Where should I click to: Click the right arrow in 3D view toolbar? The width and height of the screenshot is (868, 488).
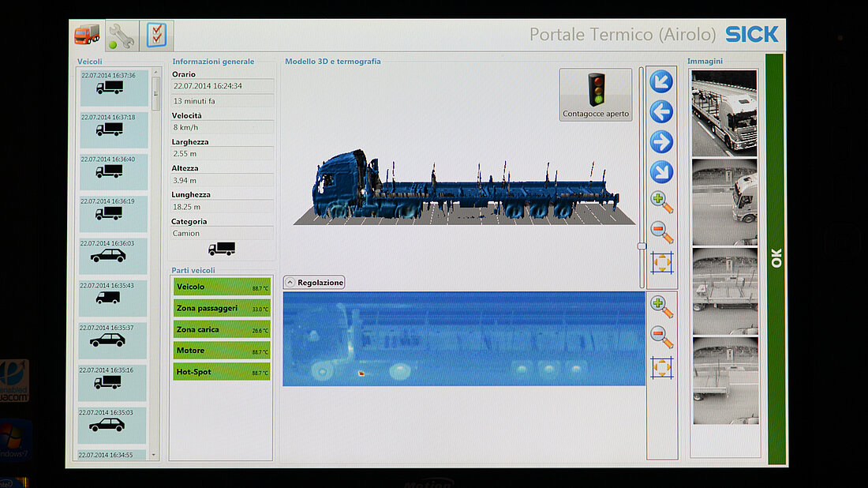(x=661, y=142)
